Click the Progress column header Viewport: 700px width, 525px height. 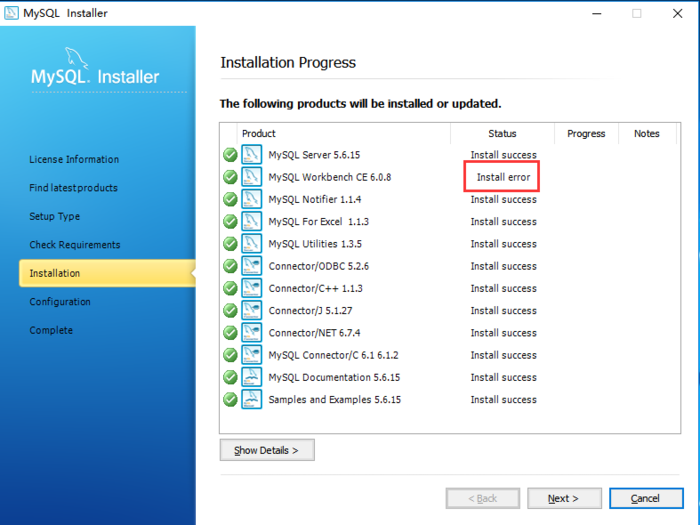coord(586,133)
